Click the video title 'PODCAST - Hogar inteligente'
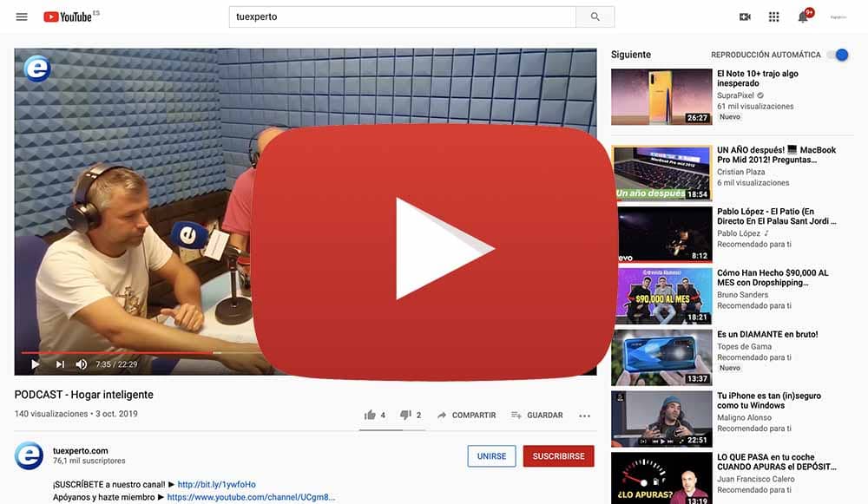This screenshot has width=868, height=504. tap(83, 395)
